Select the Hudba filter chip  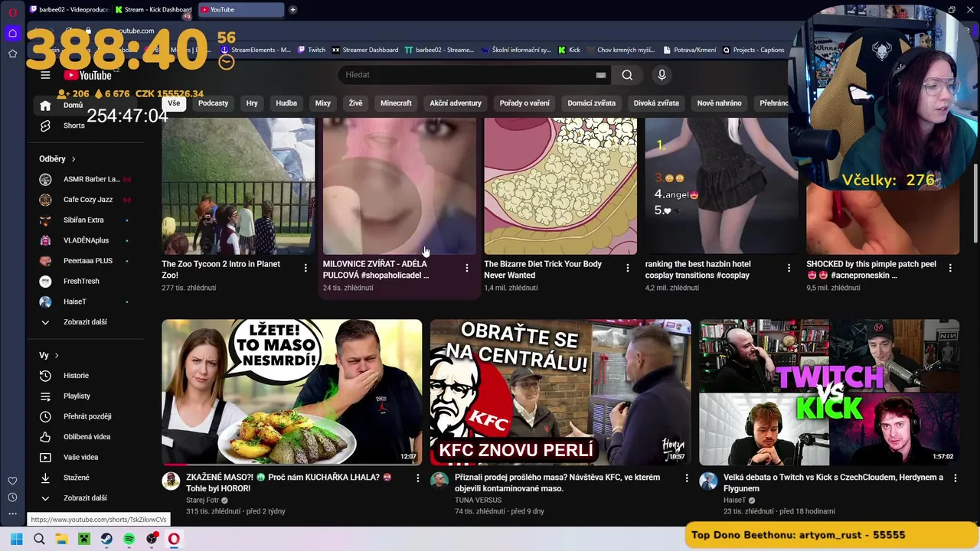[x=286, y=103]
